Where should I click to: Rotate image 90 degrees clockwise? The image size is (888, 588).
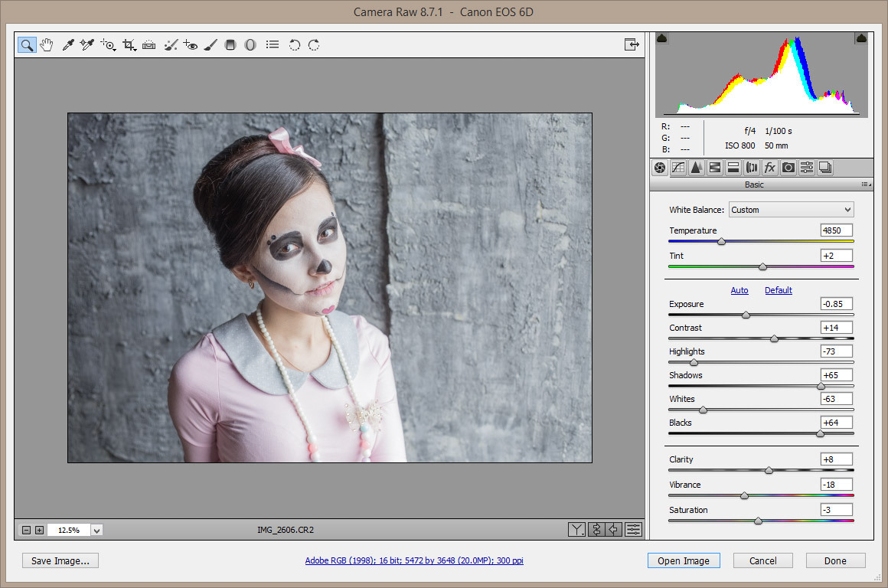click(314, 45)
